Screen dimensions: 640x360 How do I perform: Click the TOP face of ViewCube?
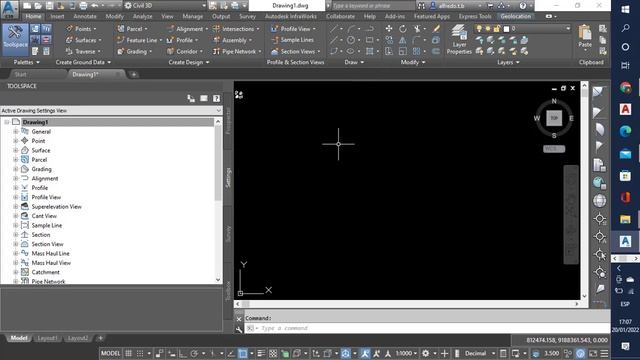pyautogui.click(x=554, y=118)
